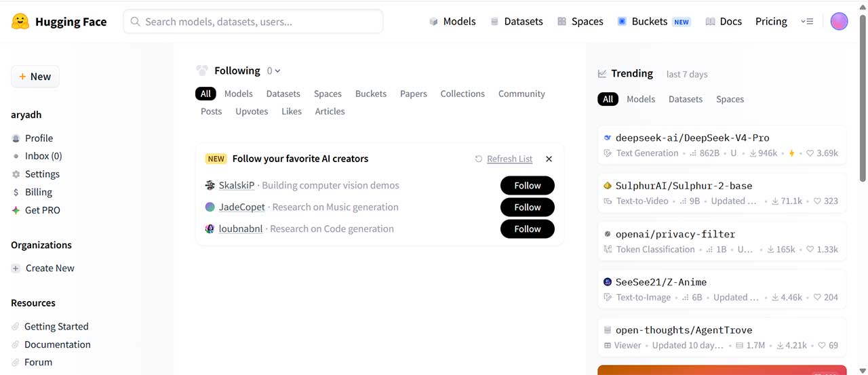Open JadeCopet's profile link
This screenshot has height=375, width=868.
pyautogui.click(x=242, y=207)
